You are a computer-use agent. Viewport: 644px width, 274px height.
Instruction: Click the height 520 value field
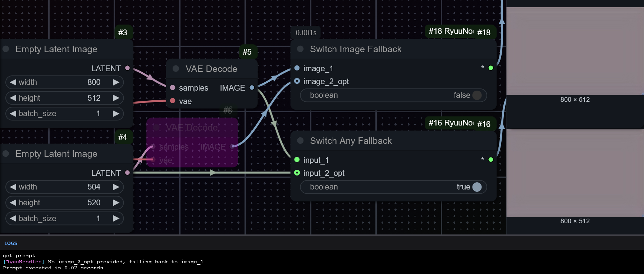(x=65, y=202)
